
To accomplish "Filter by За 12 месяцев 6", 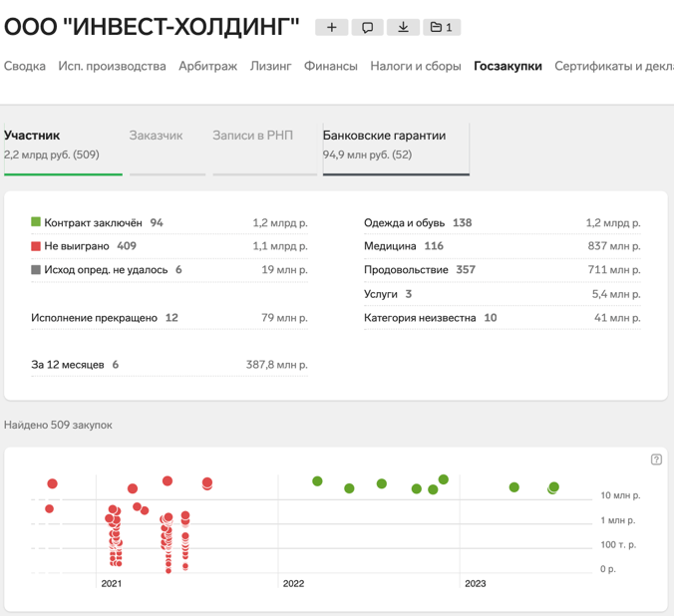I will 169,365.
